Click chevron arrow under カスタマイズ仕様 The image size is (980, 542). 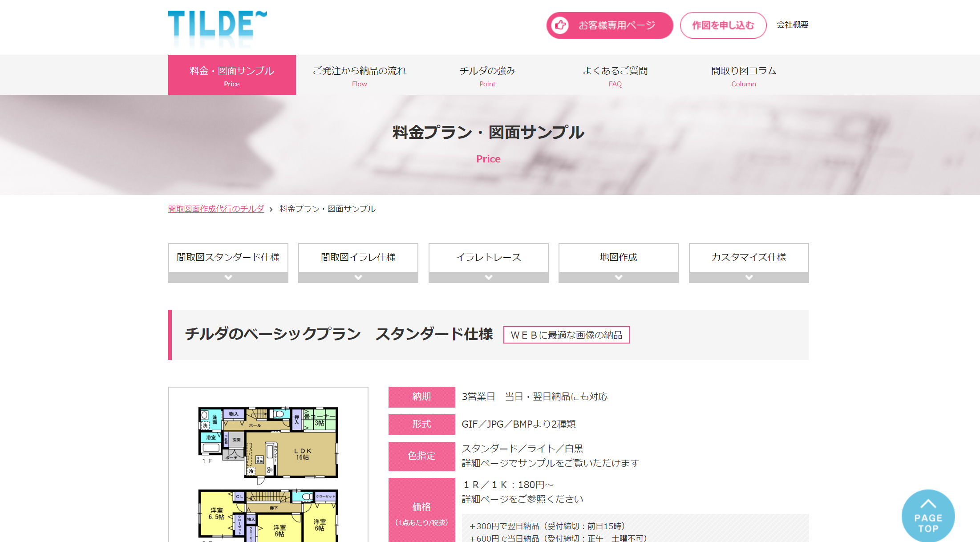point(749,278)
